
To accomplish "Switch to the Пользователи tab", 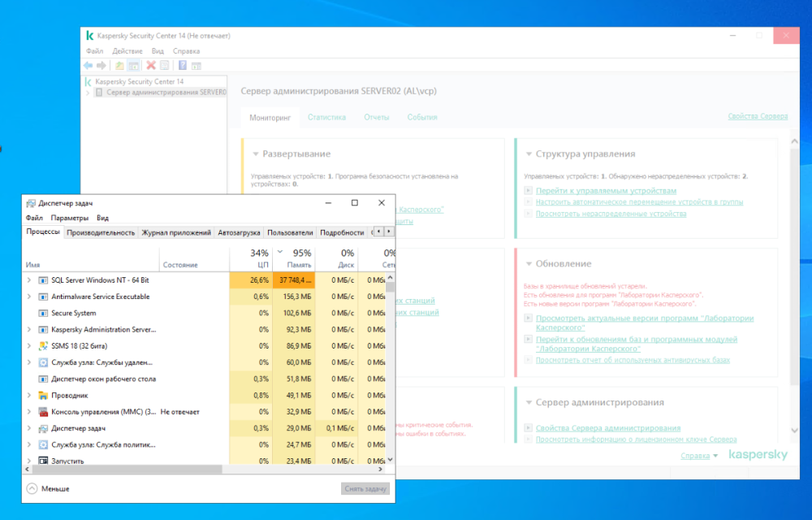I will (x=290, y=232).
